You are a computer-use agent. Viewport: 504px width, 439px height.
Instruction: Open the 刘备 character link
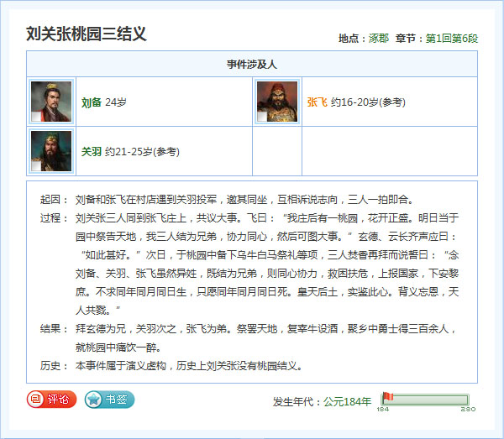click(91, 102)
